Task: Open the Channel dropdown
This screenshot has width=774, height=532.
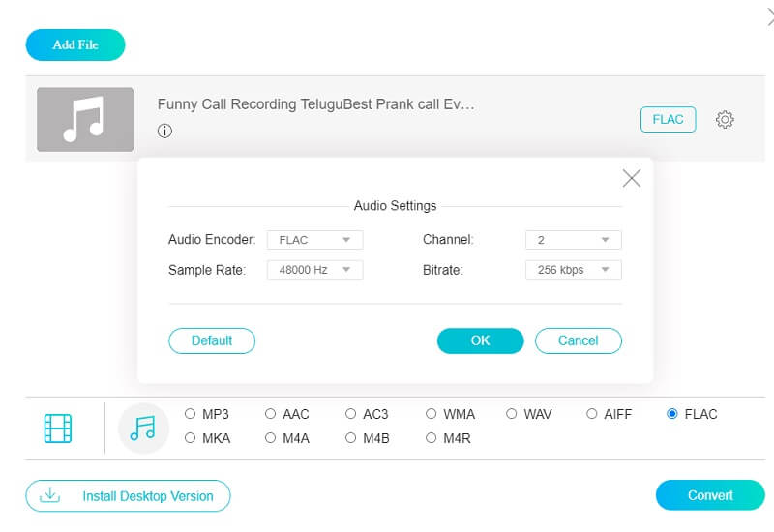Action: pos(573,240)
